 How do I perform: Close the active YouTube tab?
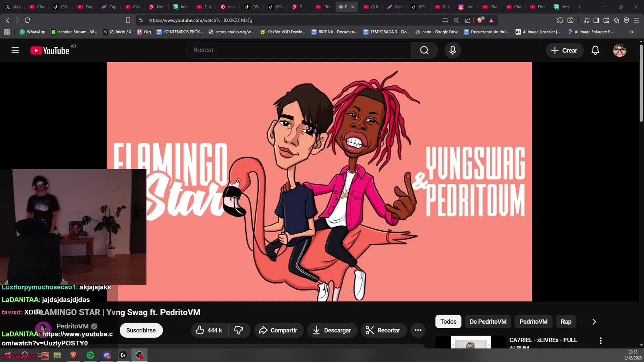click(x=352, y=7)
